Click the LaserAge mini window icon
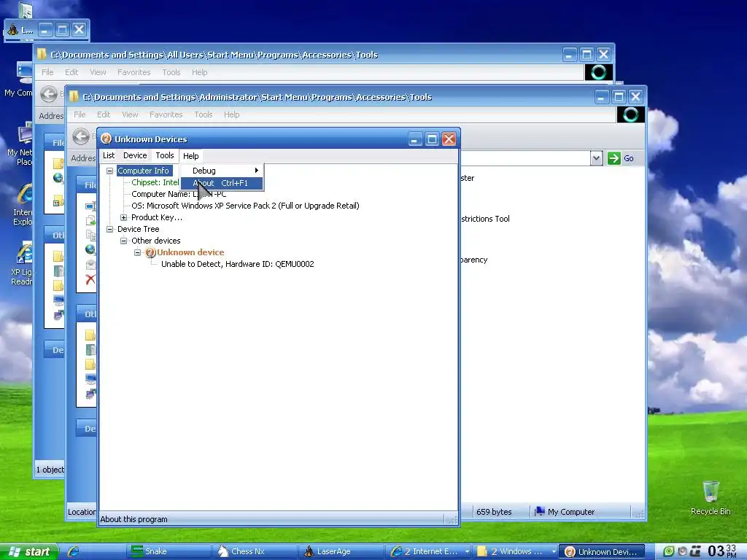 click(x=13, y=30)
